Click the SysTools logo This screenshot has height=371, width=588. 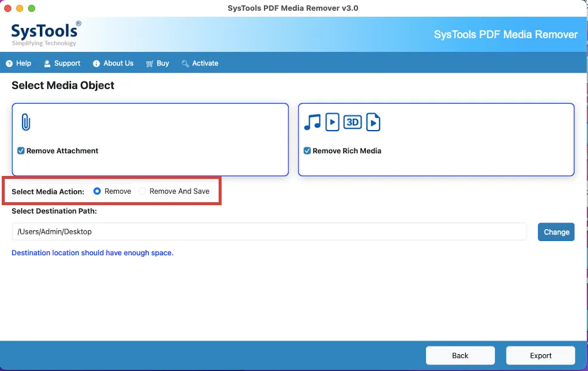(x=46, y=34)
